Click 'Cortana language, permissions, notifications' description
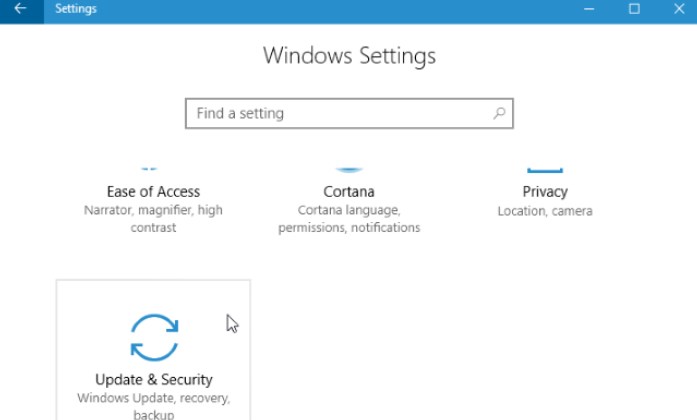This screenshot has width=697, height=420. [x=349, y=219]
